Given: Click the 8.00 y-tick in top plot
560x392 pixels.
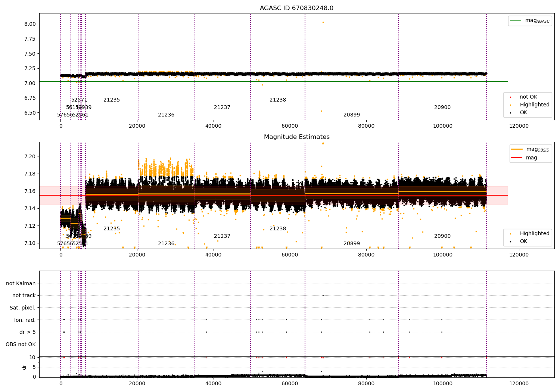Looking at the screenshot, I should [x=30, y=24].
